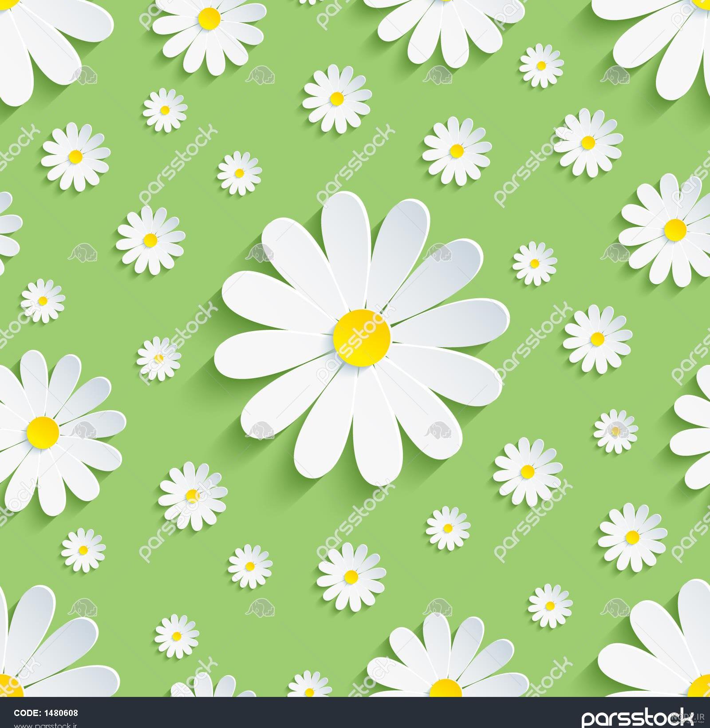This screenshot has height=728, width=710.
Task: Click the small daisy in the upper right corner area
Action: [541, 66]
